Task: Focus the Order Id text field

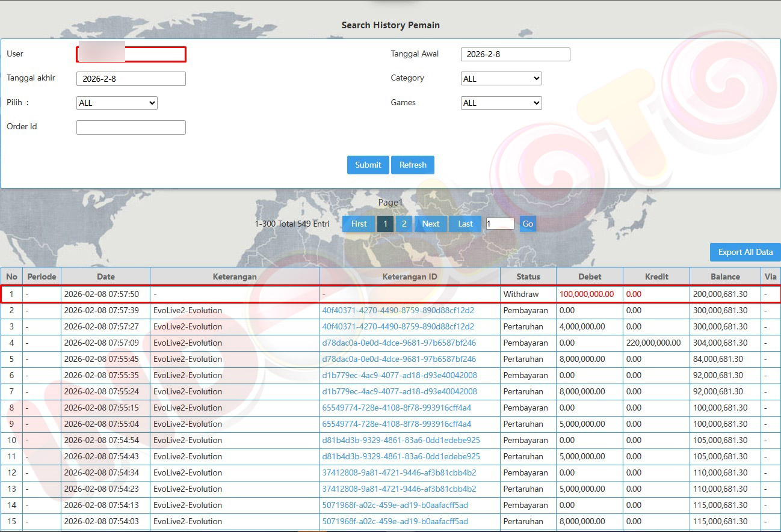Action: pyautogui.click(x=131, y=127)
